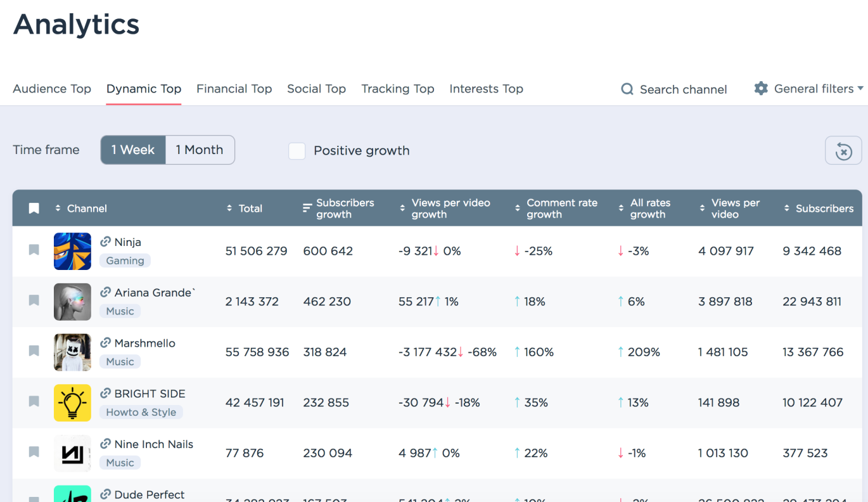The height and width of the screenshot is (502, 868).
Task: Sort by Subscribers column
Action: (x=819, y=209)
